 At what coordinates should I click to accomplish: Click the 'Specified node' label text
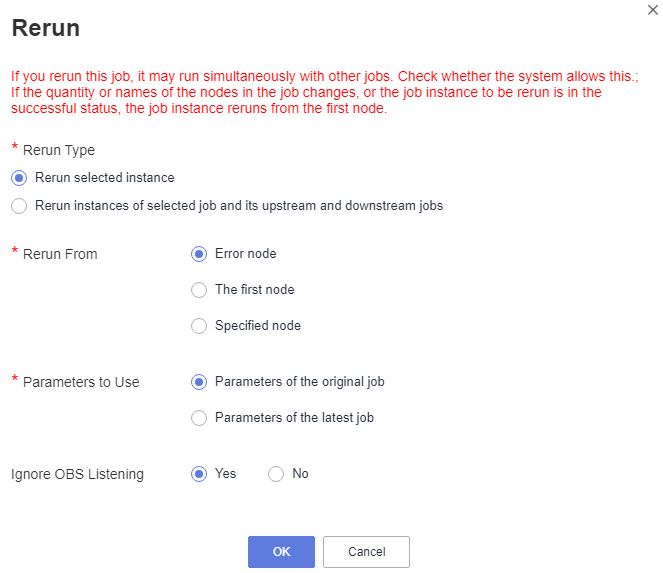click(258, 326)
